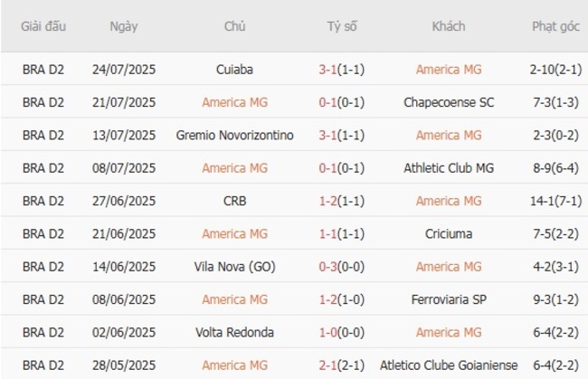
Task: Click the Phạt góc column header
Action: coord(555,26)
